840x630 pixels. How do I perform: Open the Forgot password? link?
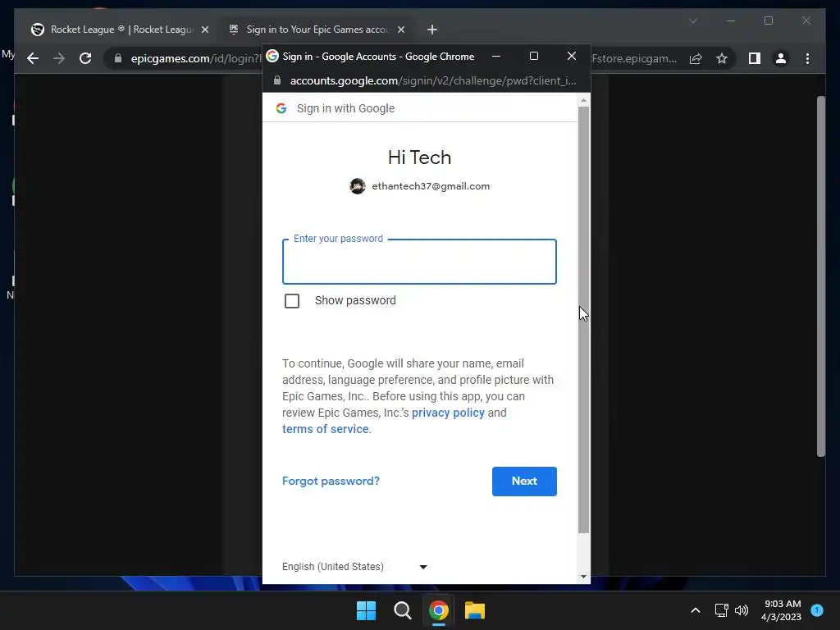(331, 481)
